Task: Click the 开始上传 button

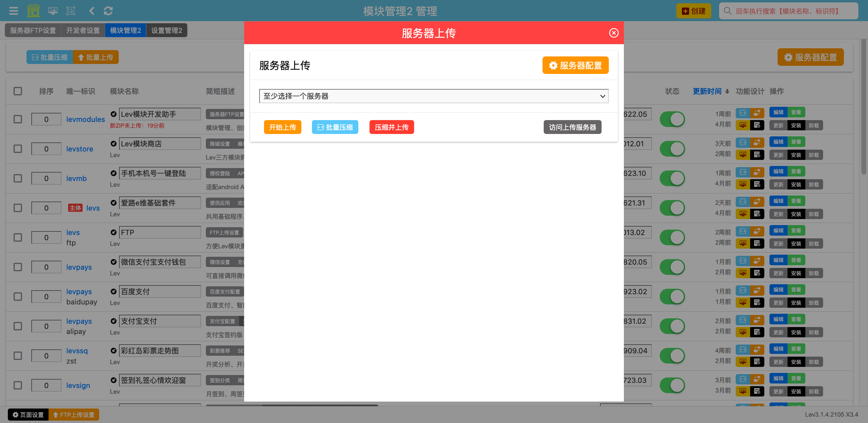Action: [282, 127]
